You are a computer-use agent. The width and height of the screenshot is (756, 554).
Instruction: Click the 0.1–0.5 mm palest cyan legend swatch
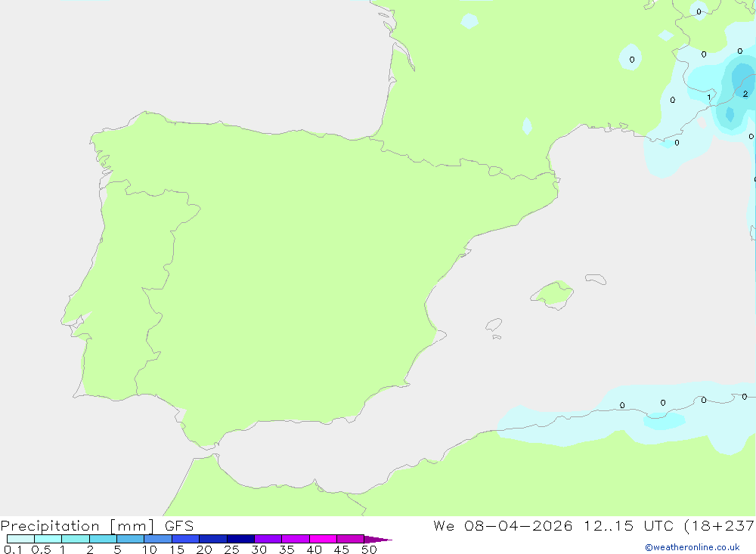(20, 539)
